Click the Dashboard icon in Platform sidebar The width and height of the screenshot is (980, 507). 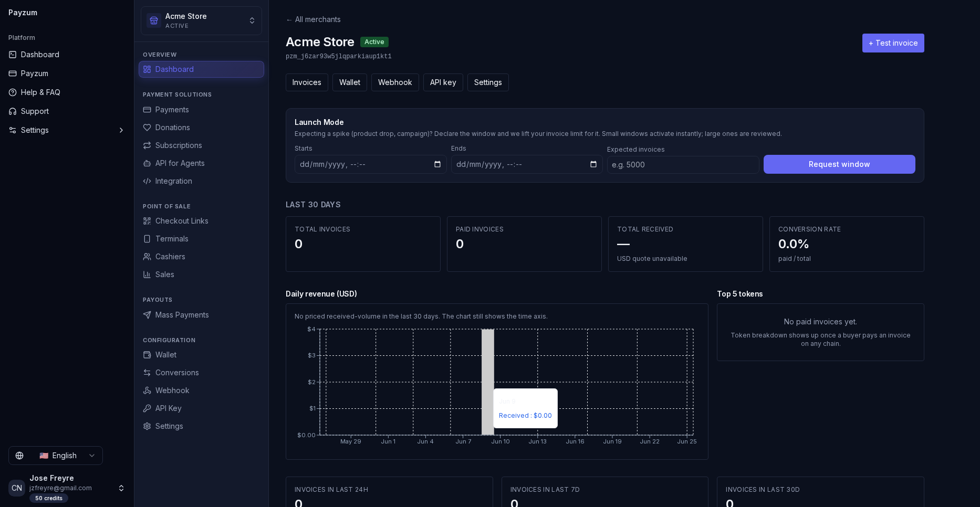pos(13,55)
